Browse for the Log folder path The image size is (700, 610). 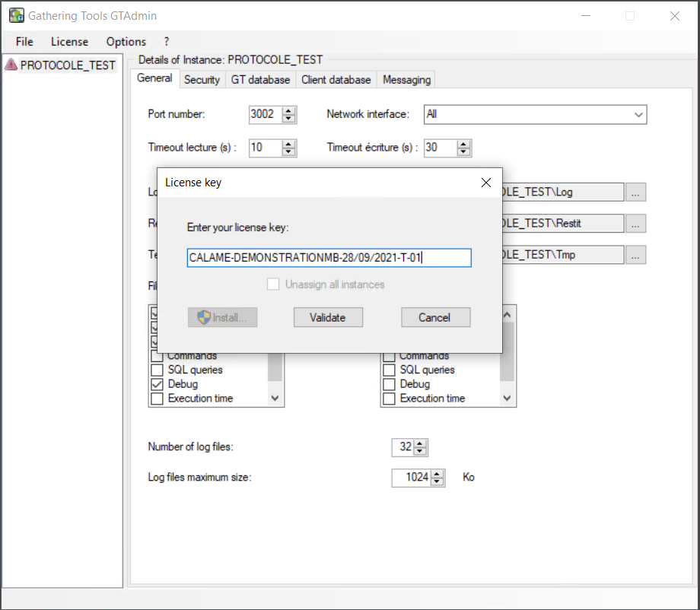pyautogui.click(x=635, y=192)
